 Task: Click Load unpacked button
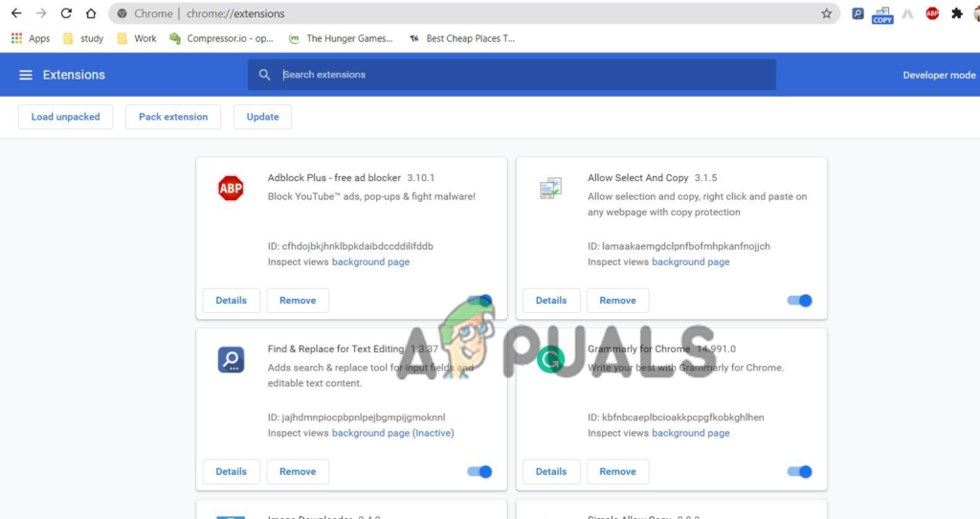[66, 117]
